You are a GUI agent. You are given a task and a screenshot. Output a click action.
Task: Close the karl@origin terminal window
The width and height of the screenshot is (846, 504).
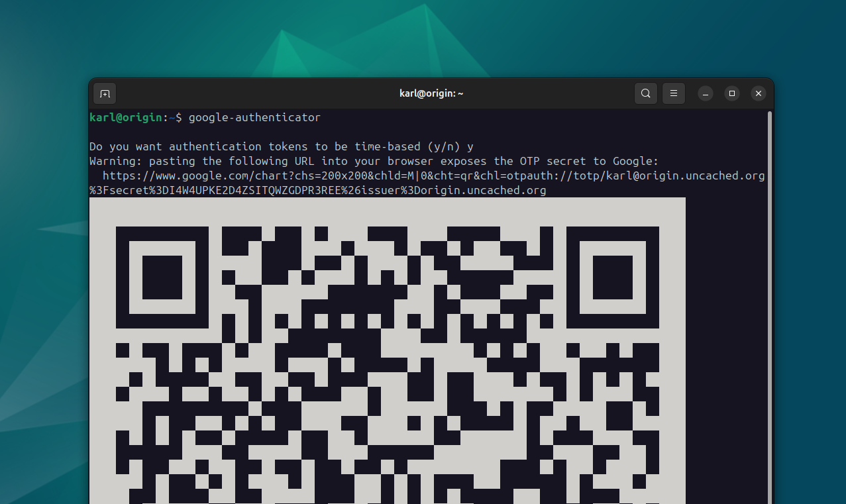tap(759, 93)
